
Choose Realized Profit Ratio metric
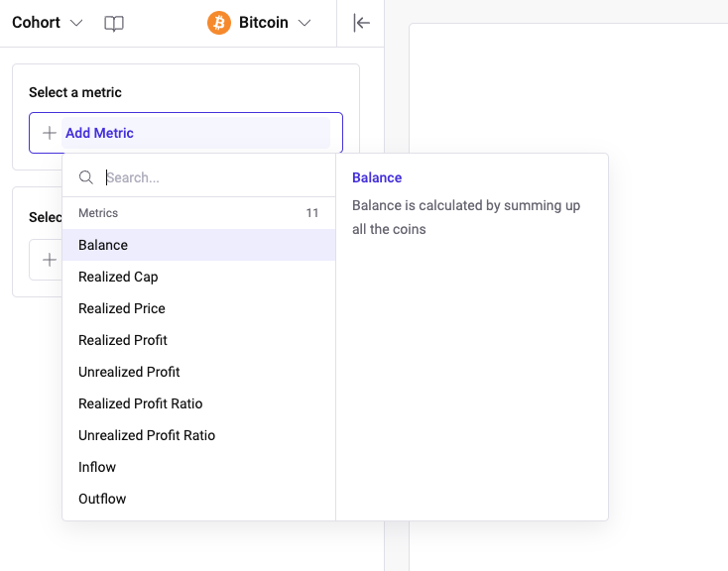[140, 403]
